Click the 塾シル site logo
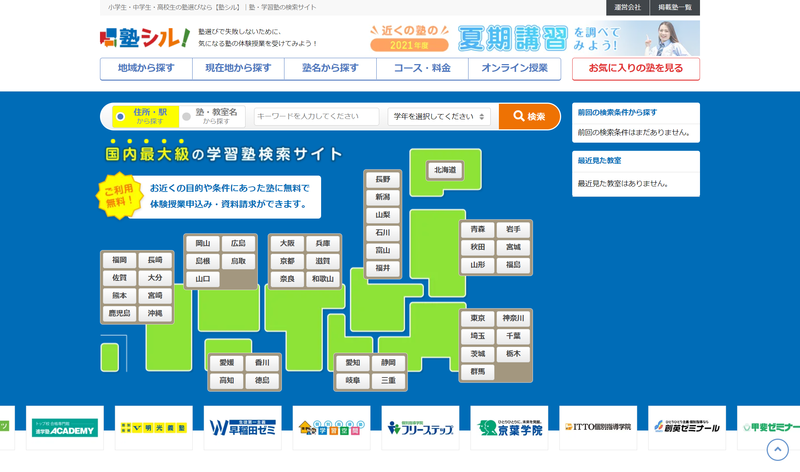 [x=145, y=38]
